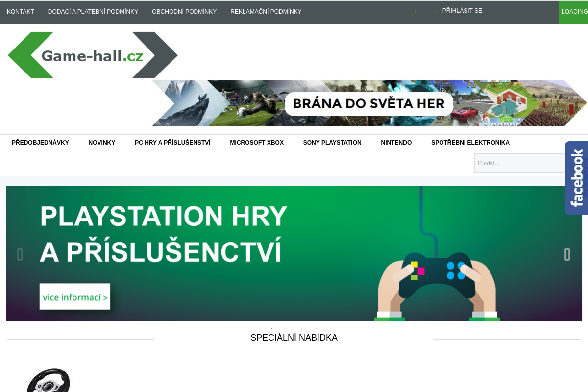Screen dimensions: 588x392
Task: Open Obchodní podmínky page
Action: coord(184,12)
